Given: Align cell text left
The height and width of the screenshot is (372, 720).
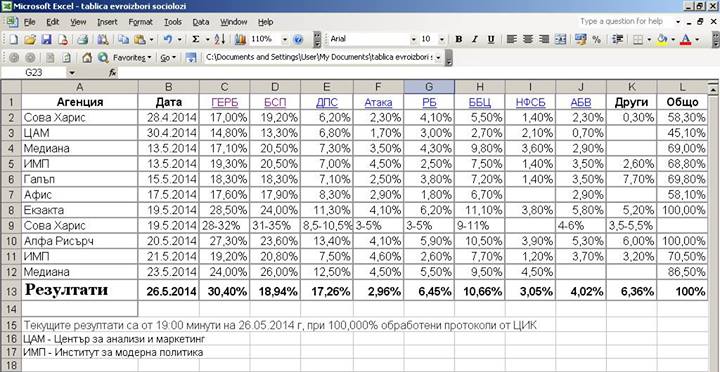Looking at the screenshot, I should tap(512, 39).
